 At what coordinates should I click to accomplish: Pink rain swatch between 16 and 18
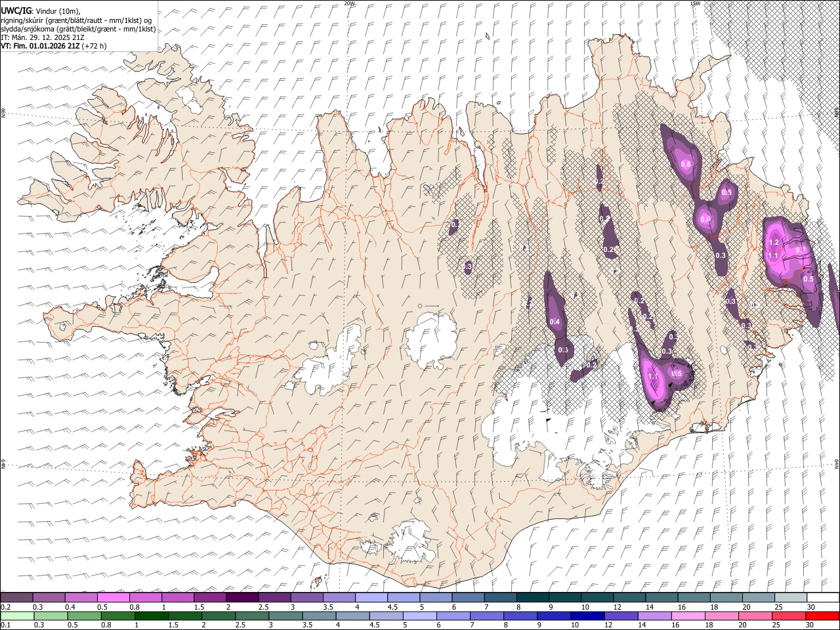point(688,616)
